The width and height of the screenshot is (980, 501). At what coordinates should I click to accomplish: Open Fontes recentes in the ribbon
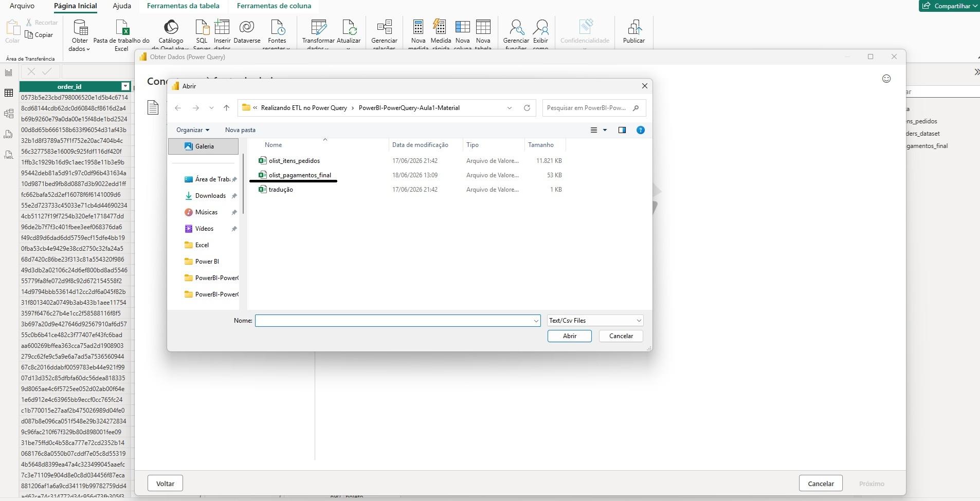click(277, 27)
